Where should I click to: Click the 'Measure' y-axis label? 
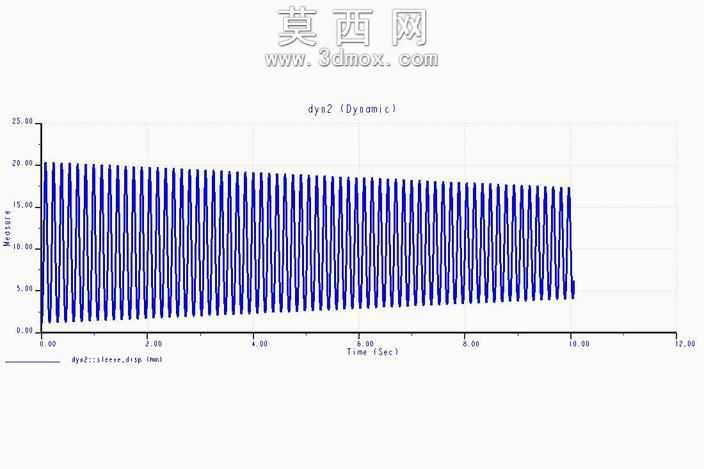coord(7,228)
